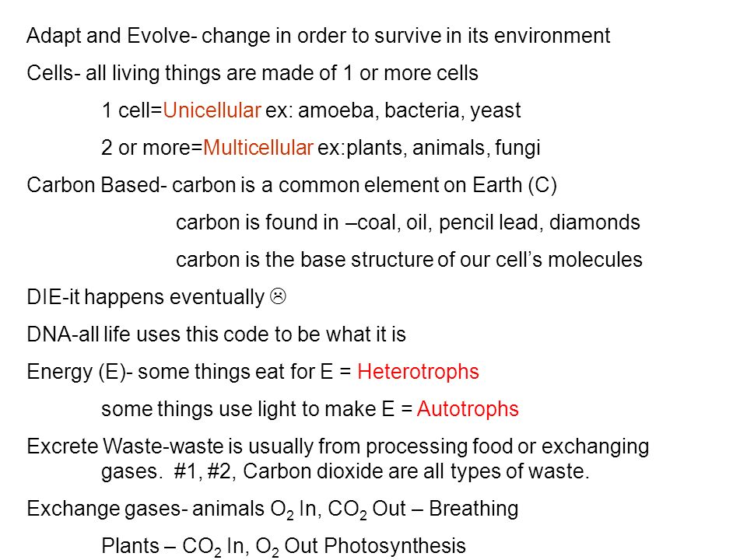The height and width of the screenshot is (560, 747).
Task: Click the sad face symbol after eventually
Action: click(x=279, y=296)
